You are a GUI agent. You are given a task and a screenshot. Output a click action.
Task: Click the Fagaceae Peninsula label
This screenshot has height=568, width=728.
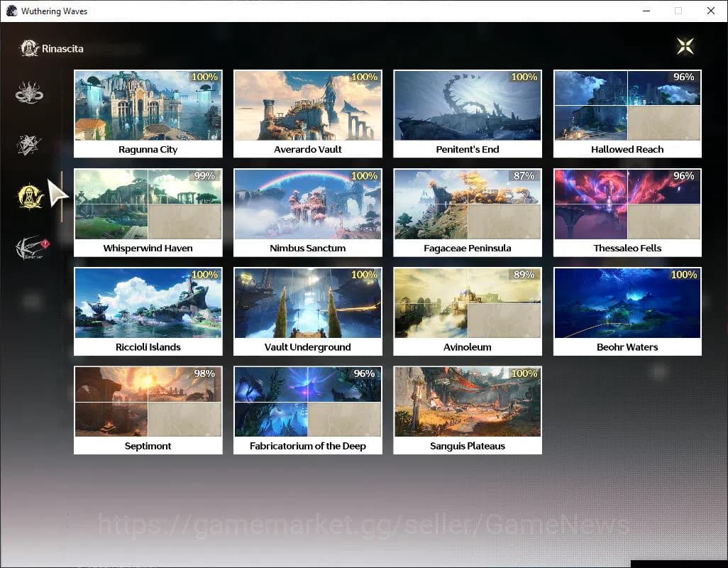[468, 248]
